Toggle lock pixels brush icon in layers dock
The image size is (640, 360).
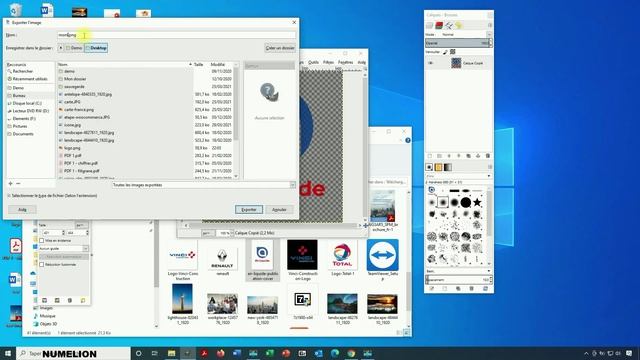click(445, 52)
